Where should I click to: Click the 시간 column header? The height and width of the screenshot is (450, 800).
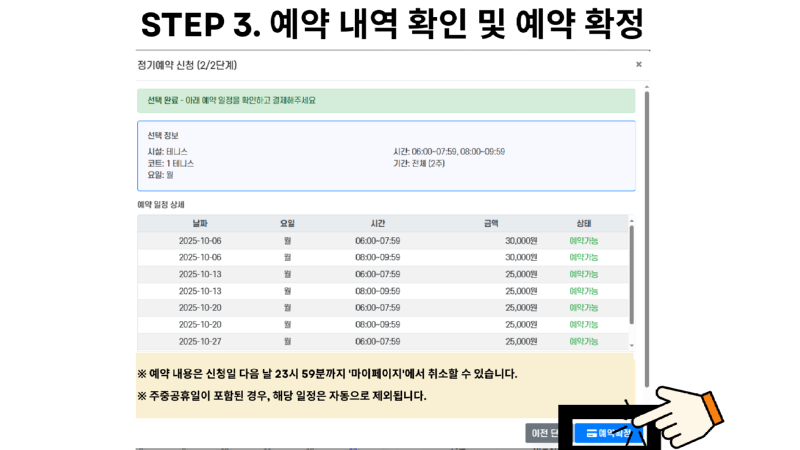(x=377, y=224)
